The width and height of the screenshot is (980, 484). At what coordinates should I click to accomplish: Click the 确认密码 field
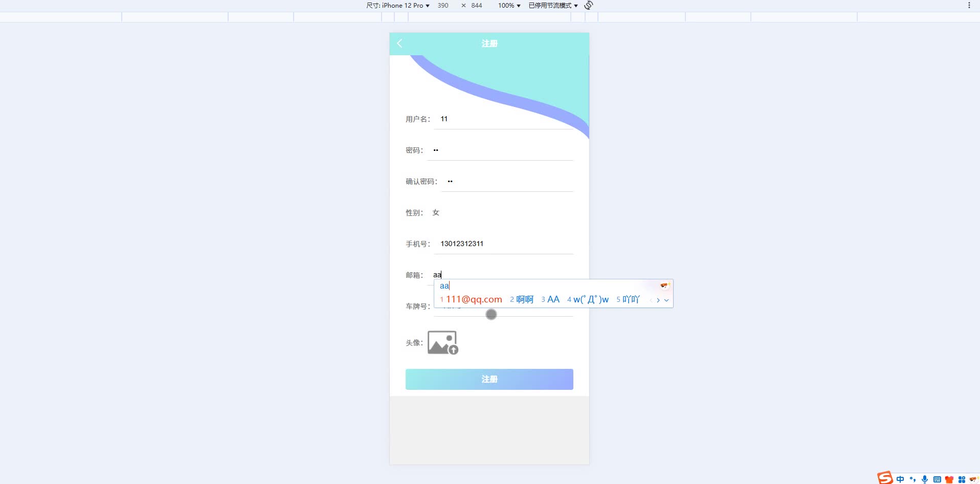click(x=507, y=181)
